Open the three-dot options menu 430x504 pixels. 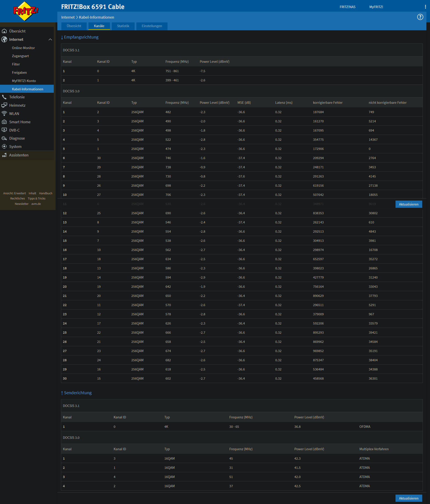[425, 7]
